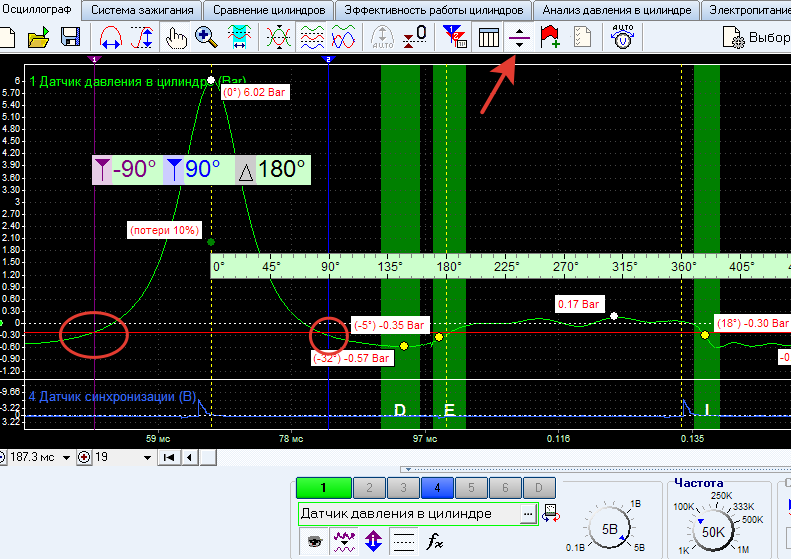Open the checklist report document icon

pyautogui.click(x=582, y=37)
